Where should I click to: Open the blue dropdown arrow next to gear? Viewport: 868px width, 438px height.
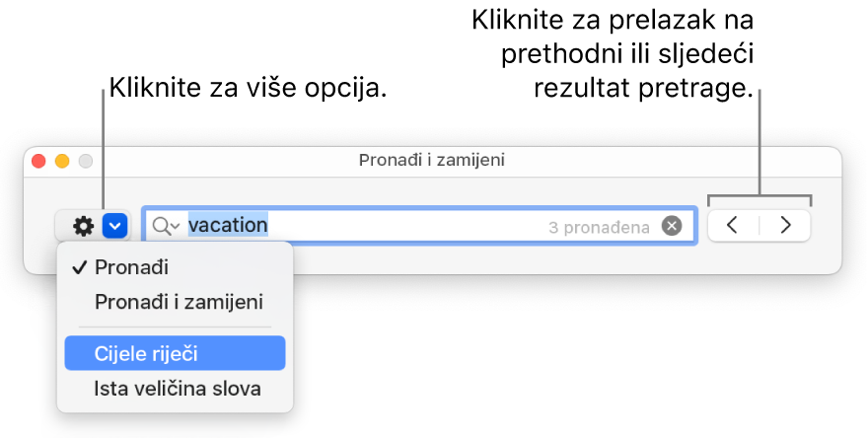pos(115,226)
